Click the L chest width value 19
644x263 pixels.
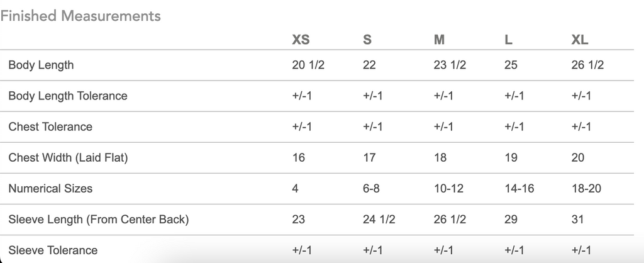click(511, 158)
